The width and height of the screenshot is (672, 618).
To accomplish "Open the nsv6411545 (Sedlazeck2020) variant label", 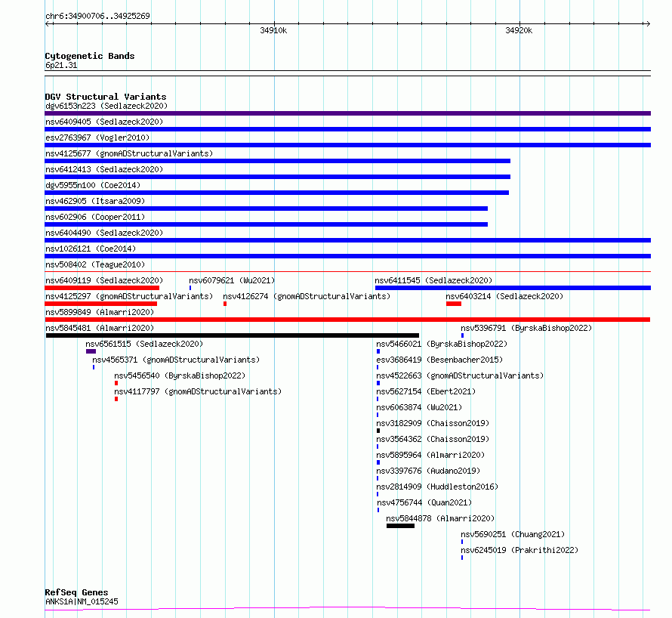I will click(433, 280).
